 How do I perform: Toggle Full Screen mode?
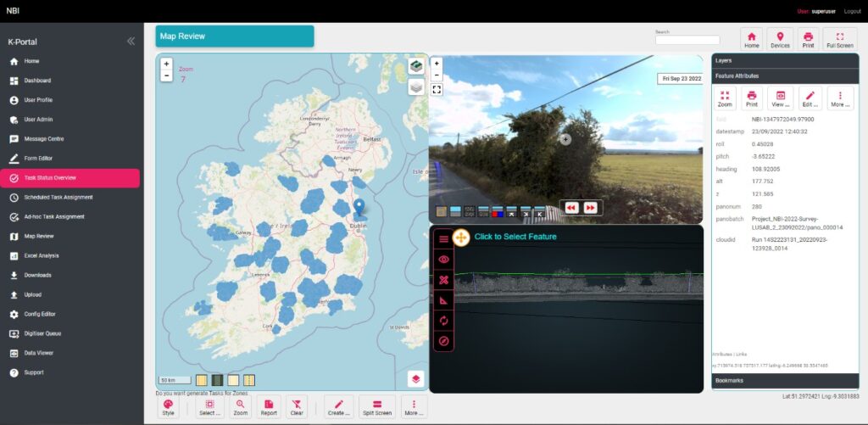coord(839,39)
